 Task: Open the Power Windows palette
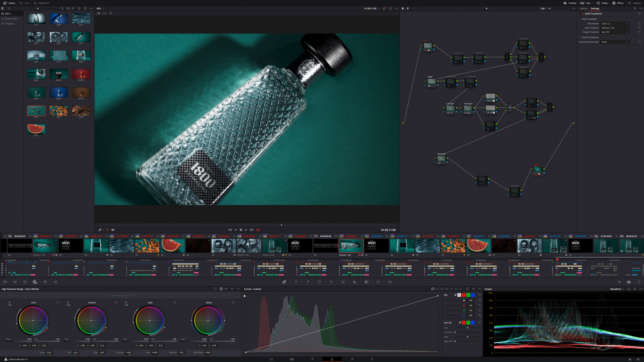(x=319, y=282)
